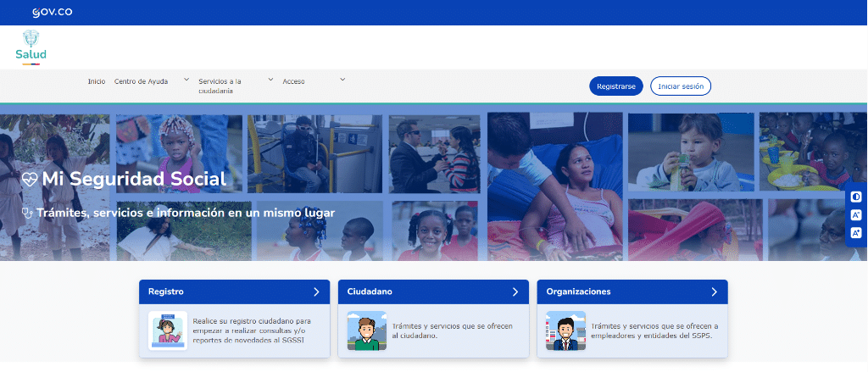Expand the Acceso menu chevron
The height and width of the screenshot is (372, 868).
342,79
